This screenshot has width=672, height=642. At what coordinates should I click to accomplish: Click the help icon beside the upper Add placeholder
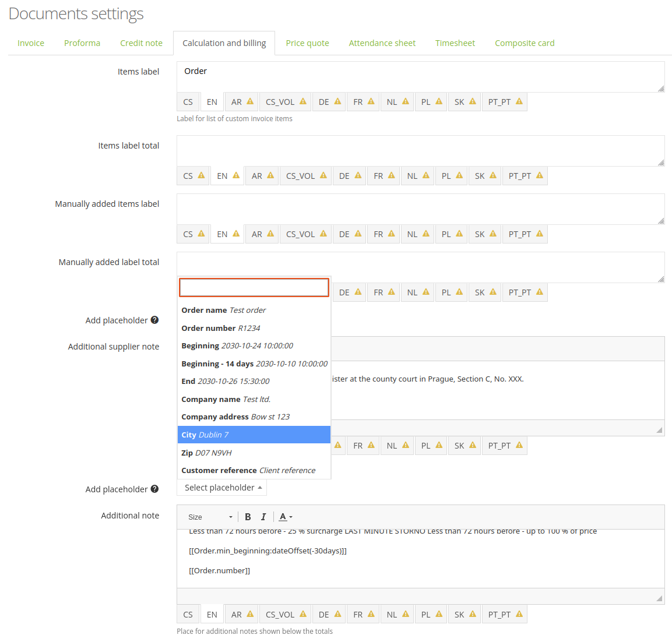point(154,319)
